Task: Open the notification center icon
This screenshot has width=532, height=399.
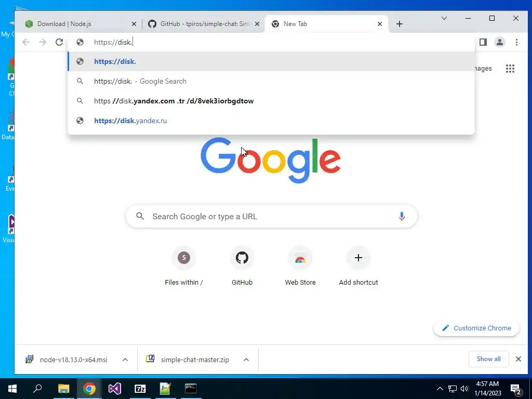Action: click(x=516, y=389)
